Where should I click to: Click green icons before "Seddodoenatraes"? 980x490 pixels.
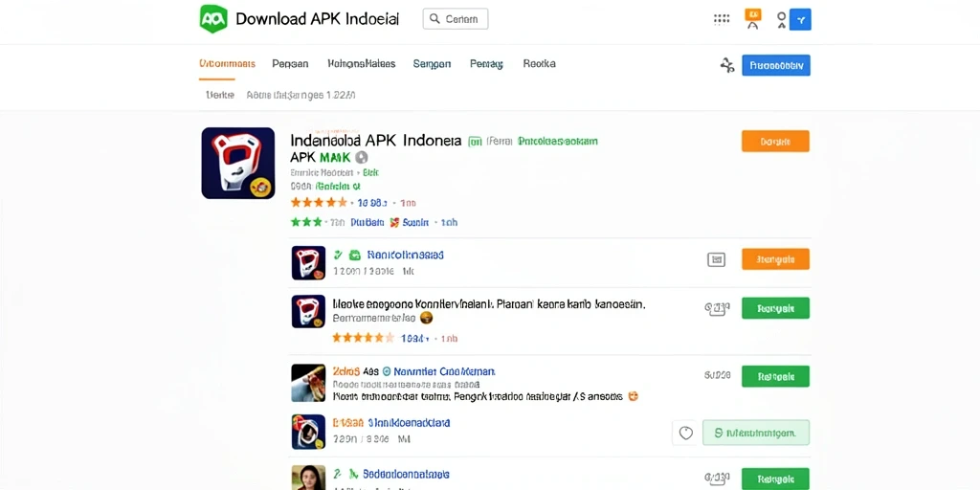tap(345, 475)
